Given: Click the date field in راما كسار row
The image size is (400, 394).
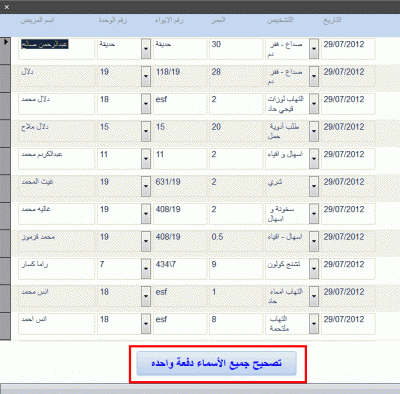Looking at the screenshot, I should [348, 269].
